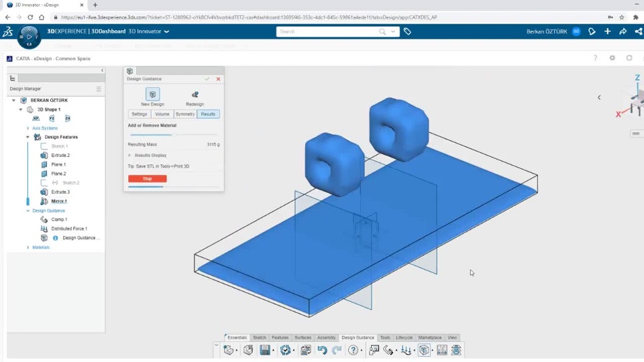Click the 3D compass play button
The image size is (644, 362).
pos(29,37)
